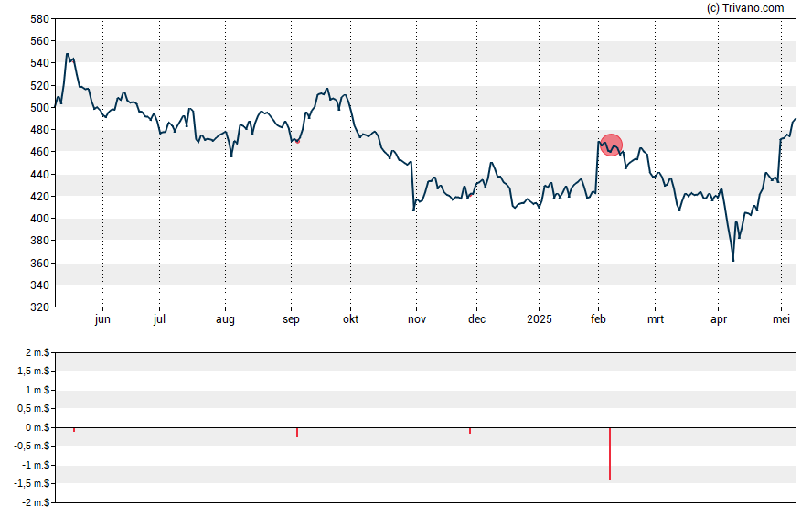Click the '-1,5 m.$' volume axis label
The image size is (812, 517).
[x=33, y=483]
